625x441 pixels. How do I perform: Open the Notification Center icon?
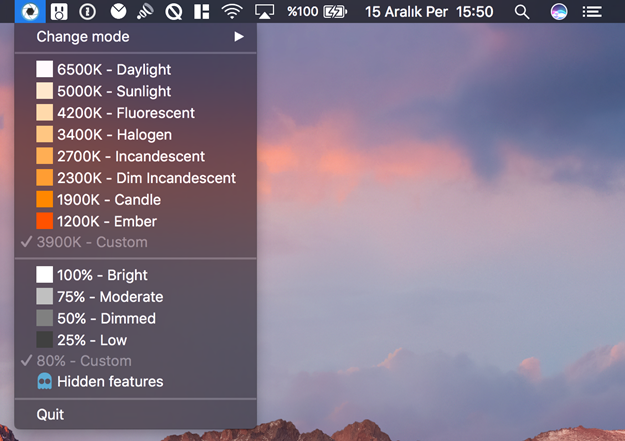tap(593, 12)
